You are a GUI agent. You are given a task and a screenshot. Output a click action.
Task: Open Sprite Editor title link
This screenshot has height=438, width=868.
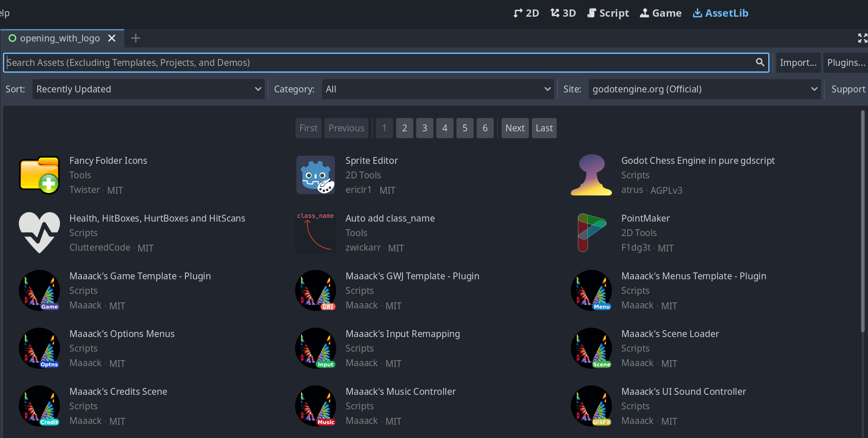click(x=372, y=161)
